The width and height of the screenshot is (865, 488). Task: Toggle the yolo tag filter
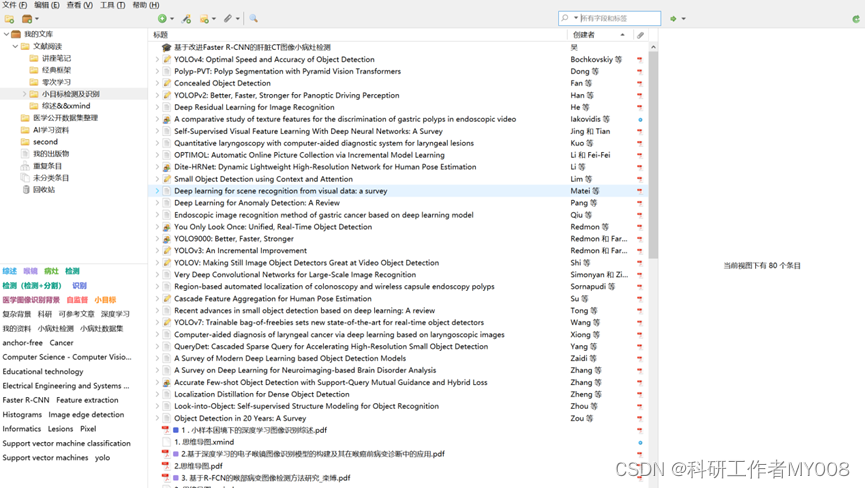coord(102,458)
